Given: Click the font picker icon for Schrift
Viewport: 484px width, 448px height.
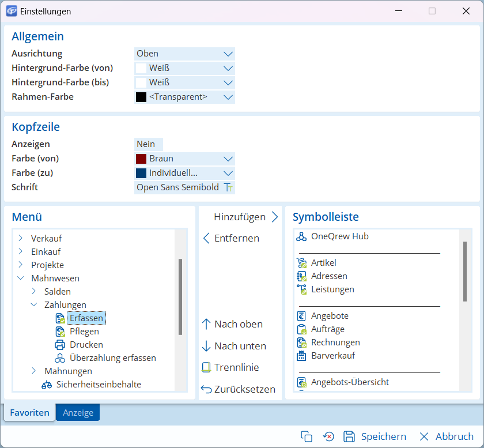Looking at the screenshot, I should [x=228, y=187].
